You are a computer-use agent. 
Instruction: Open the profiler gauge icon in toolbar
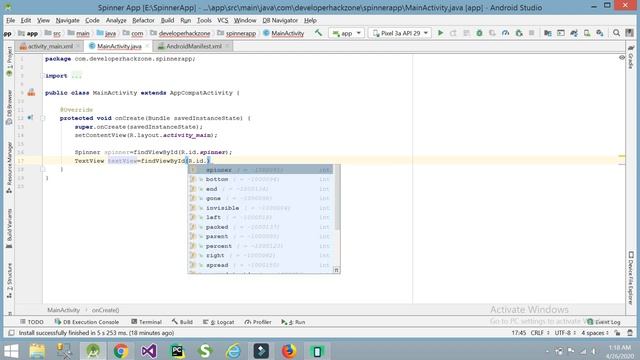click(505, 33)
